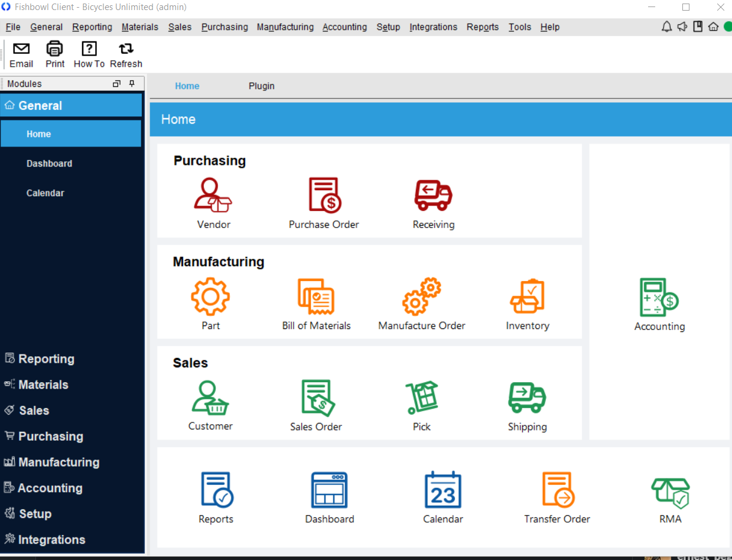The height and width of the screenshot is (560, 732).
Task: Select Home in the General sidebar
Action: [71, 134]
